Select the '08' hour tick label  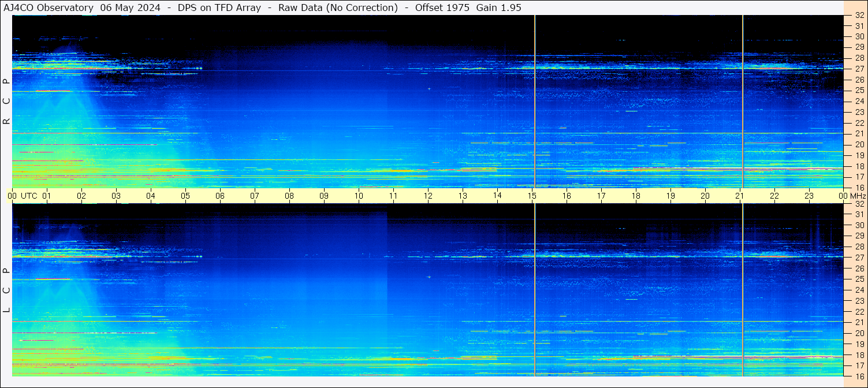[x=289, y=196]
